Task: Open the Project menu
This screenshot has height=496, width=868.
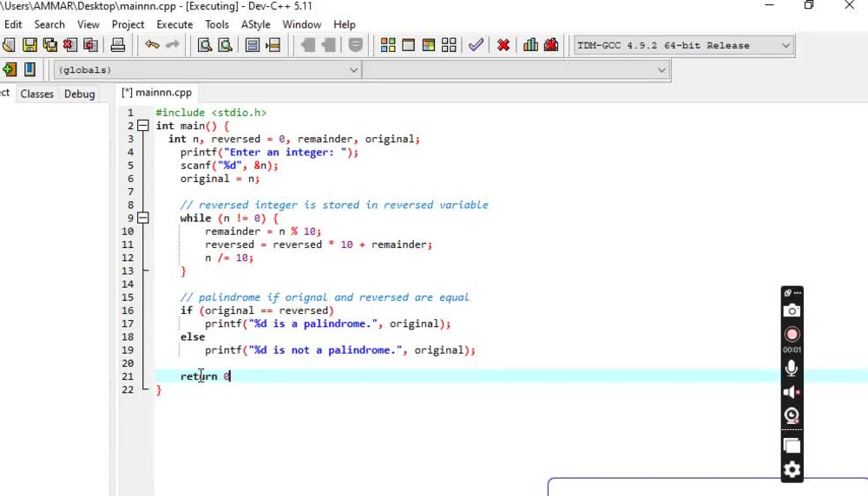Action: click(128, 24)
